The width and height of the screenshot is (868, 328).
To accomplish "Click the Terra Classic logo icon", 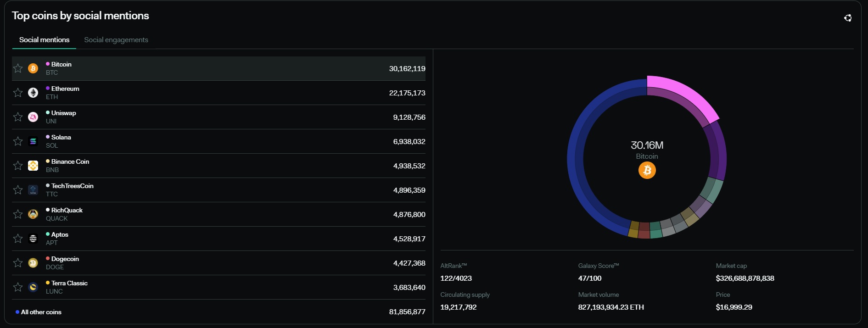I will [x=33, y=287].
